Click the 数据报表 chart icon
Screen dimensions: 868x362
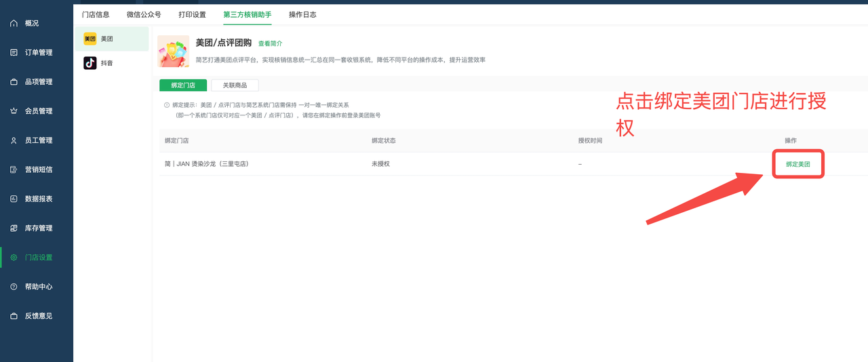(14, 199)
